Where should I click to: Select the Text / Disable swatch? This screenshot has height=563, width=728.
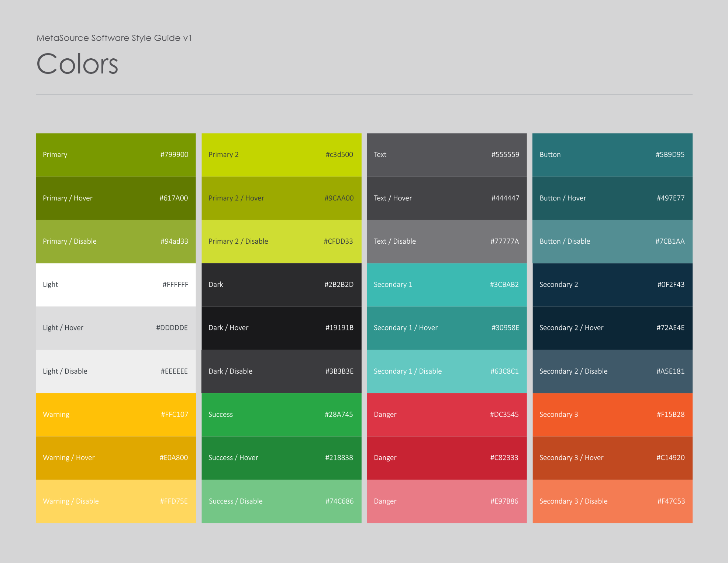point(446,241)
